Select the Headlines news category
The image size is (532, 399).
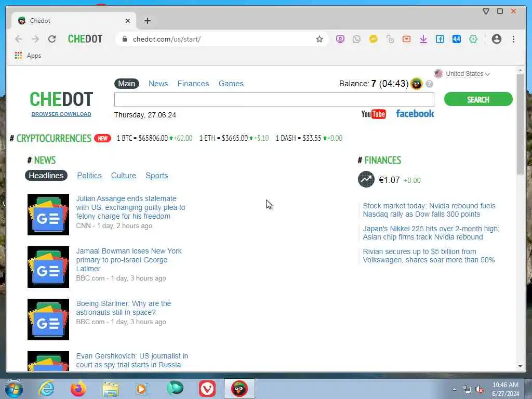coord(46,176)
